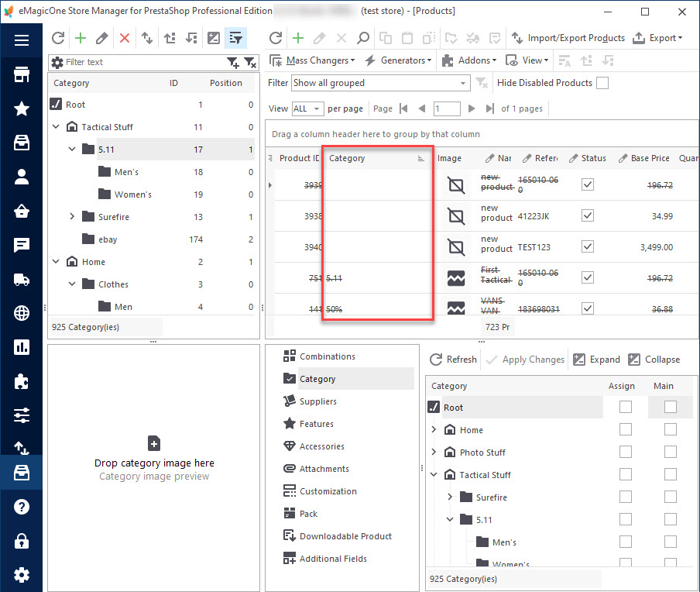Open favorites star in sidebar
700x592 pixels.
22,108
